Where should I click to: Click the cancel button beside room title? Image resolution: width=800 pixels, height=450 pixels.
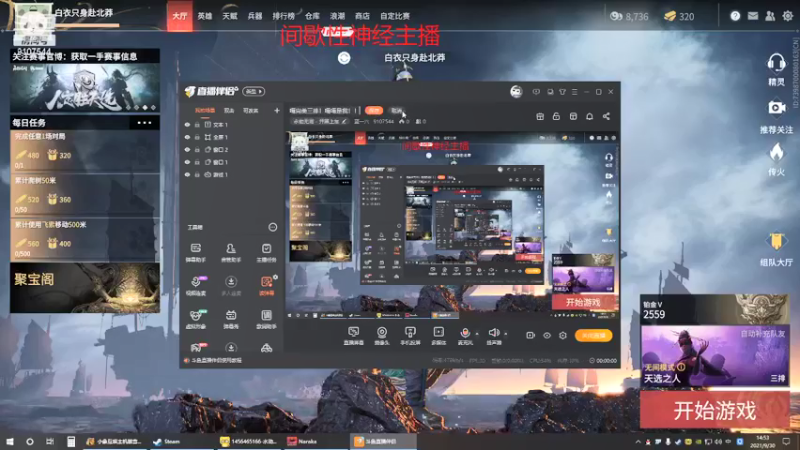[396, 110]
